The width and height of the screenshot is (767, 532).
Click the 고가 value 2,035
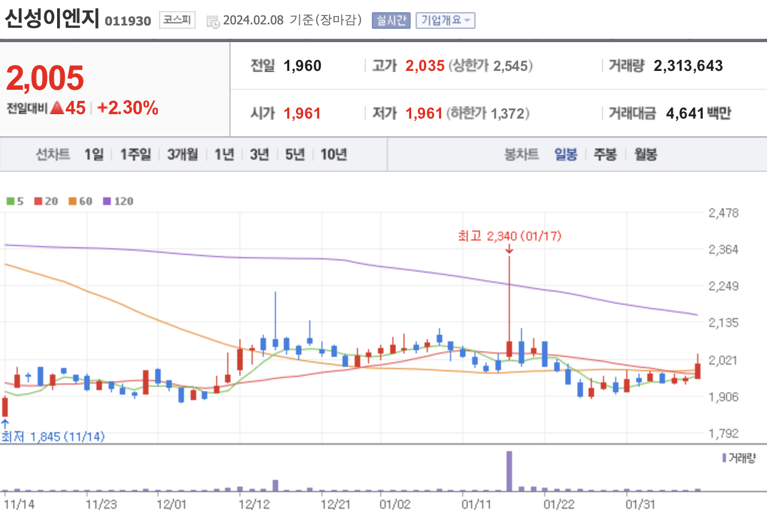pos(425,66)
